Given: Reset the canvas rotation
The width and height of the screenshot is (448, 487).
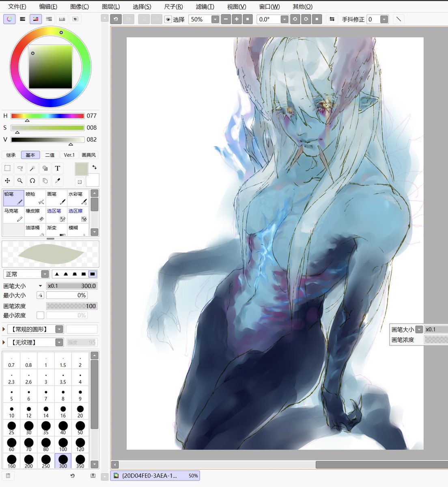Looking at the screenshot, I should pos(317,19).
